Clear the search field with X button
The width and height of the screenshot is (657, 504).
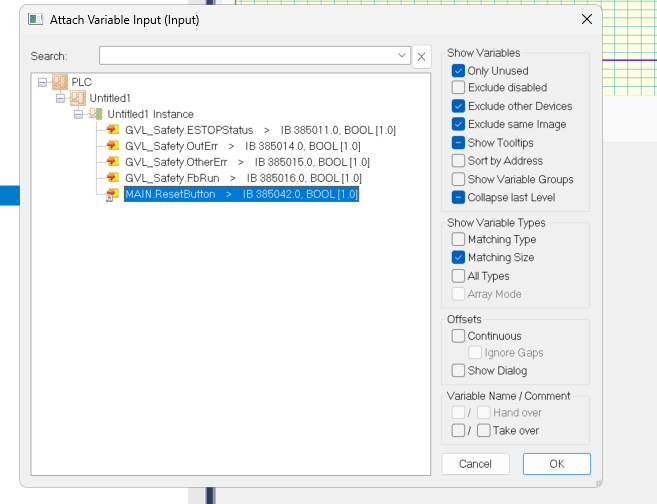(422, 56)
